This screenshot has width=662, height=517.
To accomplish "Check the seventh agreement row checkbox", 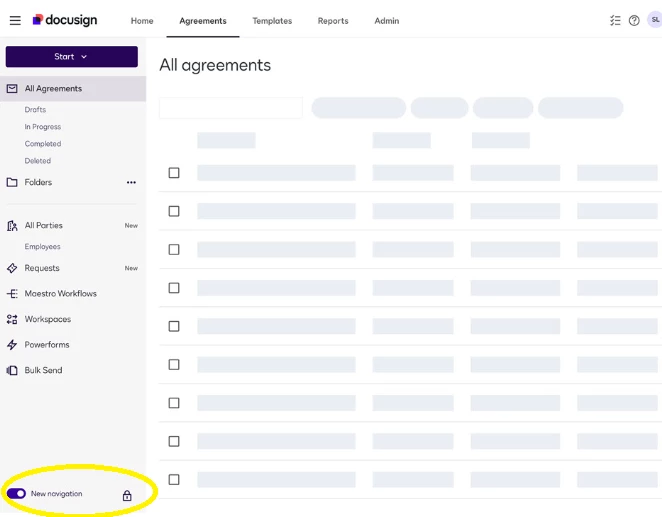I will [174, 403].
